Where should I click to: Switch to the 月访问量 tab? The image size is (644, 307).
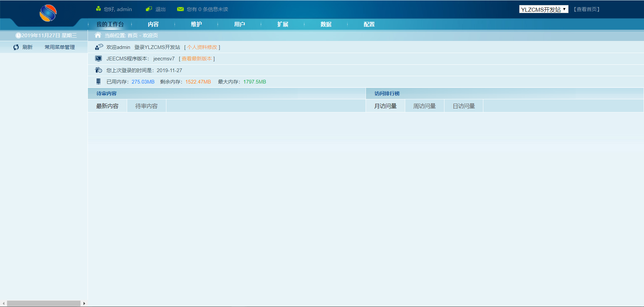385,106
